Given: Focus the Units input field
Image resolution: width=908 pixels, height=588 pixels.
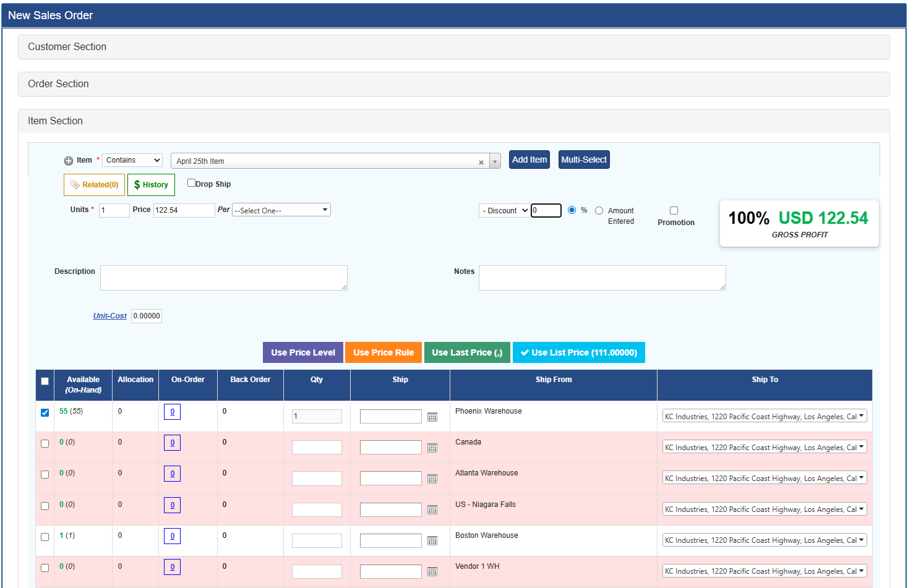Looking at the screenshot, I should [x=114, y=210].
